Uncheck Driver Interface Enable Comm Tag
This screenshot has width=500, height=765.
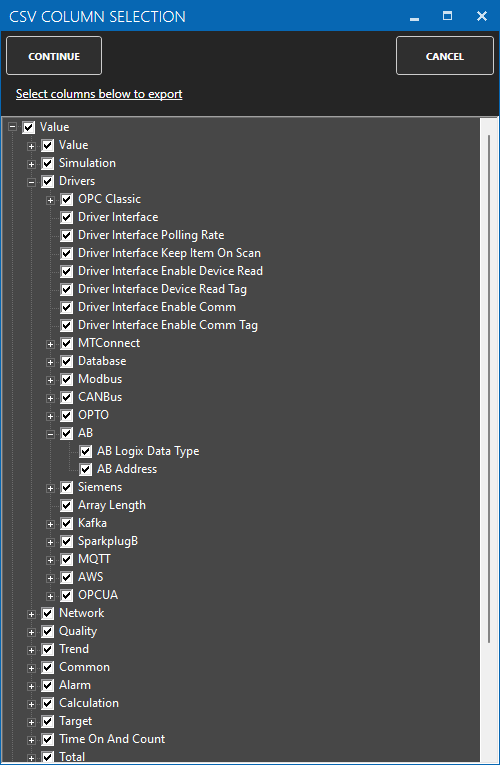coord(67,326)
